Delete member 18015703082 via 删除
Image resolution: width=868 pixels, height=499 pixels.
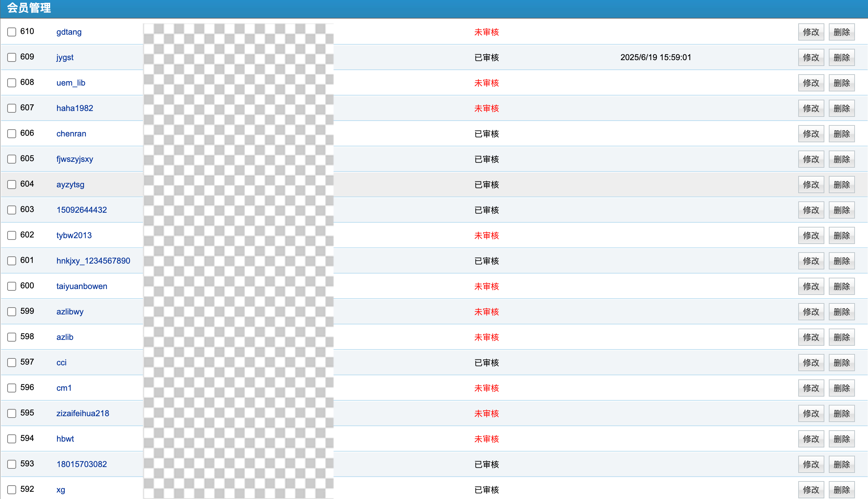[841, 464]
